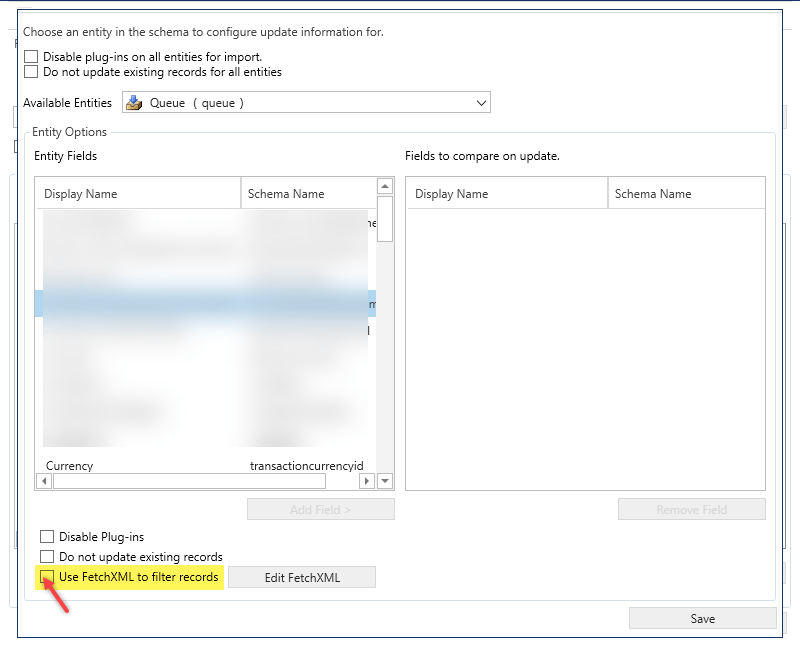The width and height of the screenshot is (800, 646).
Task: Sort Entity Fields by Display Name header
Action: pos(138,194)
